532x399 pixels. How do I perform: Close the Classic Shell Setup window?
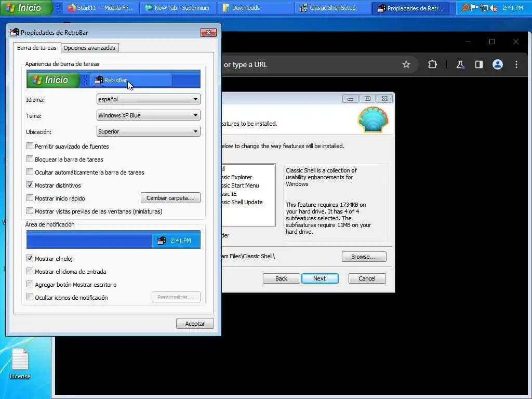384,98
